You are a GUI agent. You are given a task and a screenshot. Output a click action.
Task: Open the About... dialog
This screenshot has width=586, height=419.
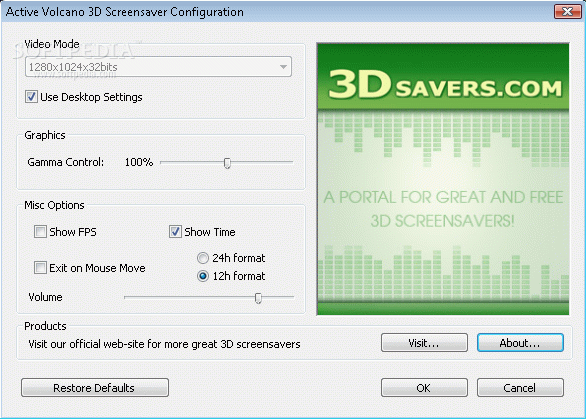click(520, 343)
